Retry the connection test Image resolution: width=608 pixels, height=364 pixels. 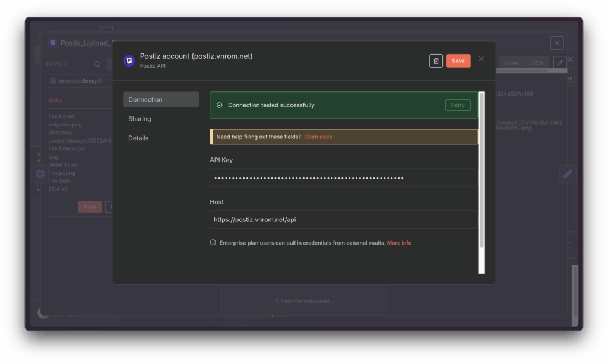pos(458,105)
